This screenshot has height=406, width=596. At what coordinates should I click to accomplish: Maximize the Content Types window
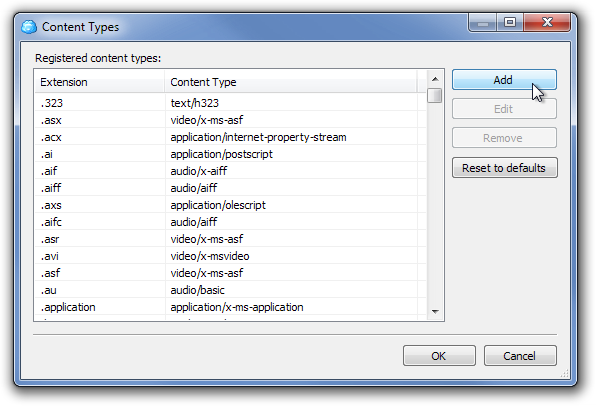[x=510, y=22]
